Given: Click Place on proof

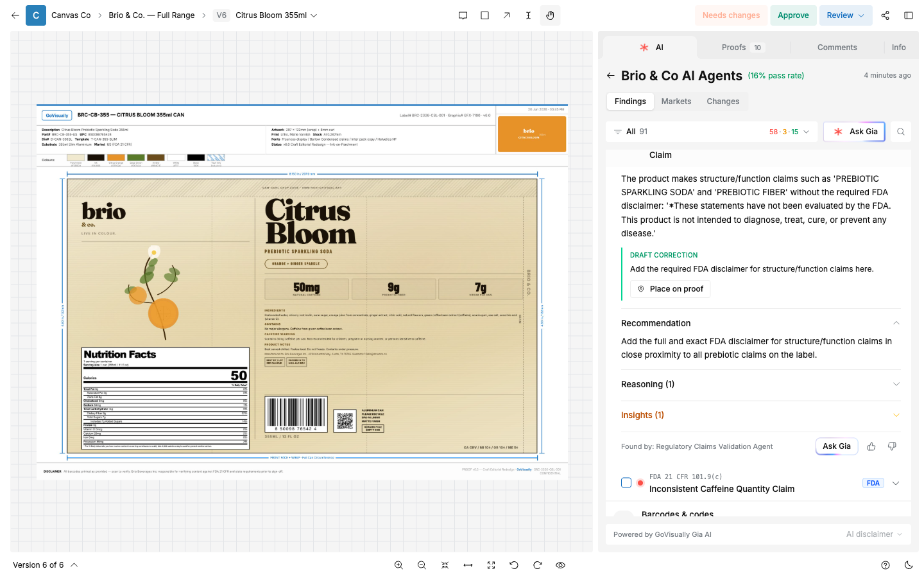Looking at the screenshot, I should [670, 289].
